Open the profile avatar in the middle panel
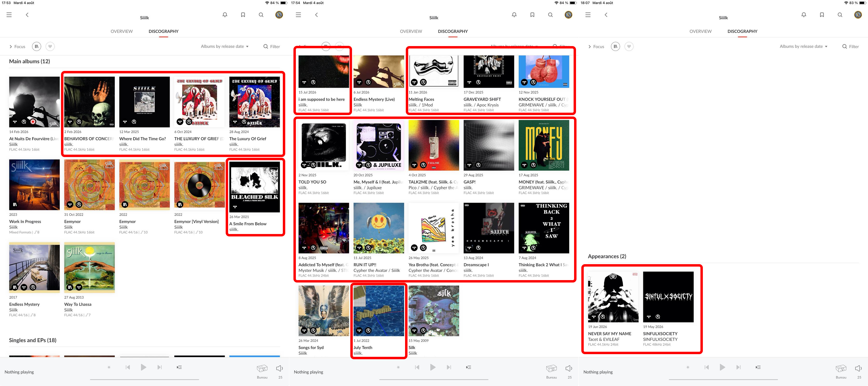 pyautogui.click(x=569, y=15)
